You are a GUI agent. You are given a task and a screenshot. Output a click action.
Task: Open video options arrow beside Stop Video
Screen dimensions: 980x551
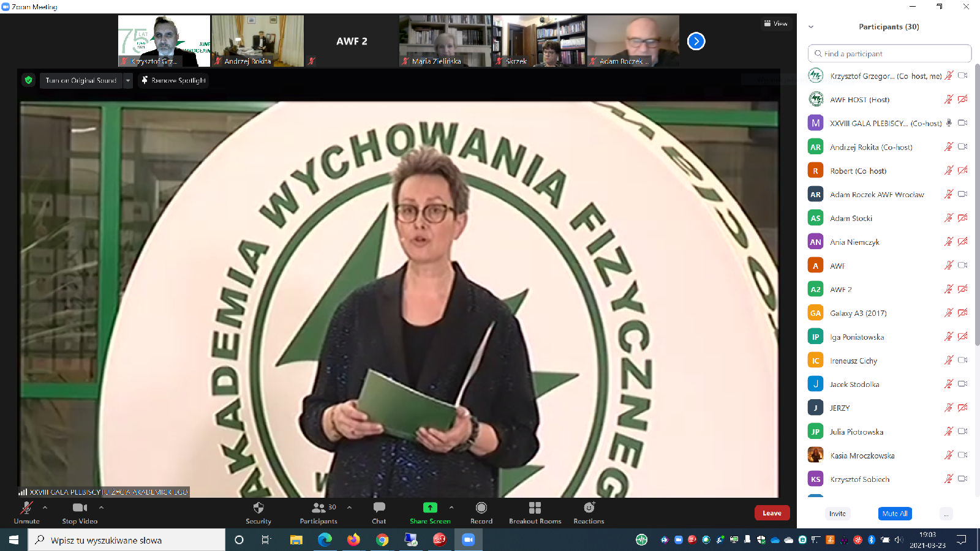[101, 508]
